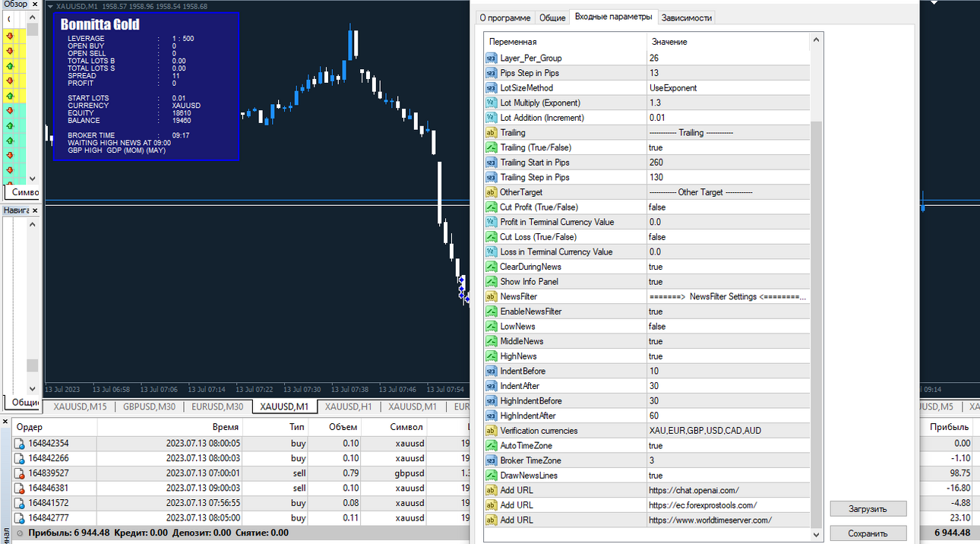Open the Зависимости tab
The height and width of the screenshot is (544, 980).
click(687, 18)
